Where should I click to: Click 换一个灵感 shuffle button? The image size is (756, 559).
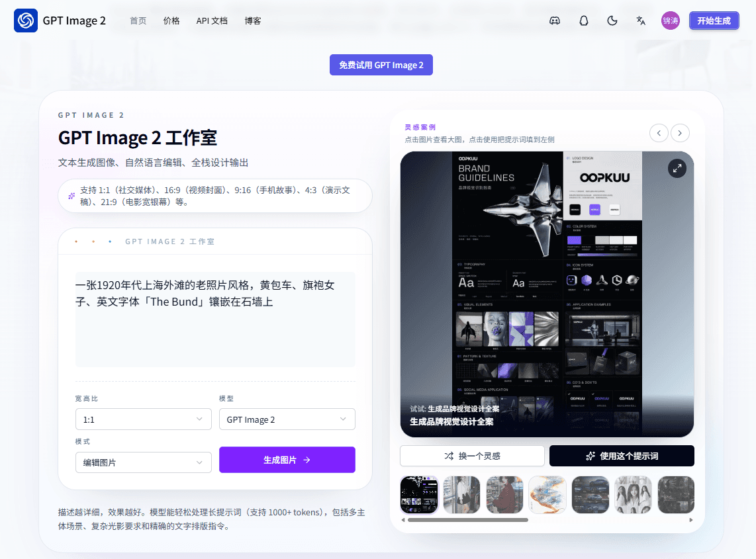tap(472, 456)
